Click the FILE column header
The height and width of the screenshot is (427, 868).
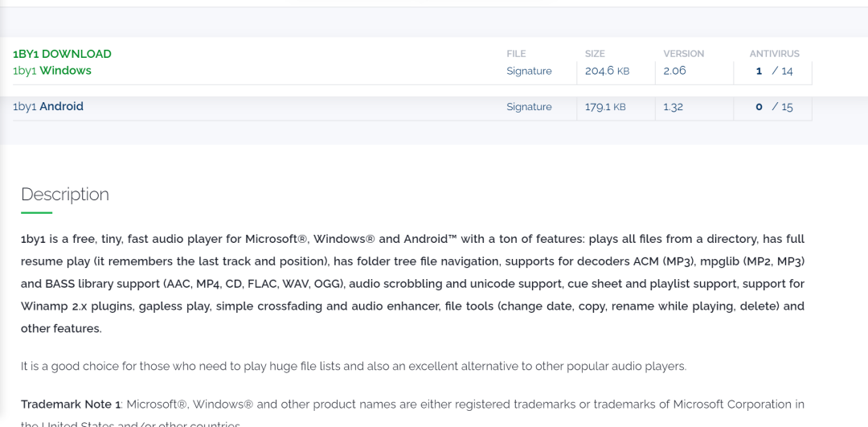point(516,54)
